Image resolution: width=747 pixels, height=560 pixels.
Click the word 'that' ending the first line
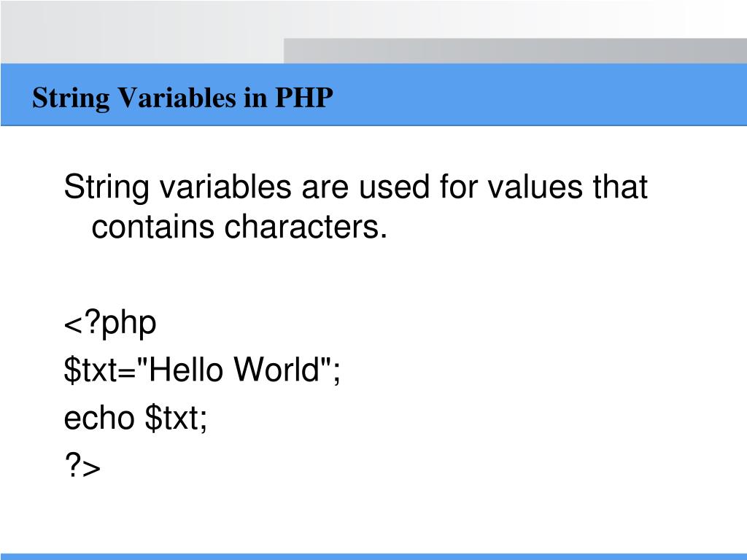(x=620, y=186)
